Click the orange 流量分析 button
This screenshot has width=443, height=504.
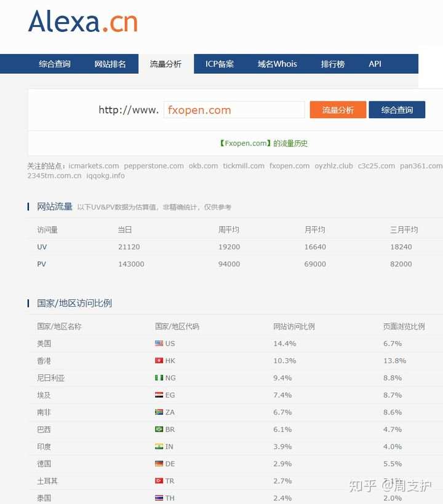pyautogui.click(x=338, y=110)
